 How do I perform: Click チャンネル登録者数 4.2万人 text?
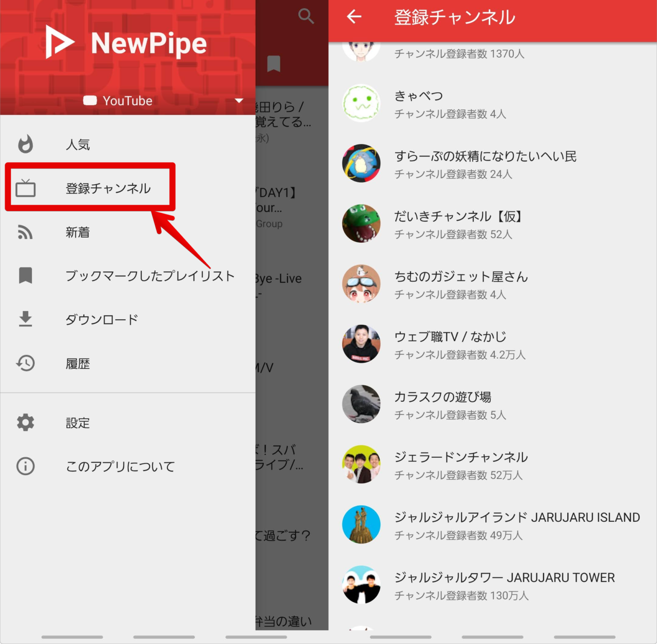coord(460,355)
